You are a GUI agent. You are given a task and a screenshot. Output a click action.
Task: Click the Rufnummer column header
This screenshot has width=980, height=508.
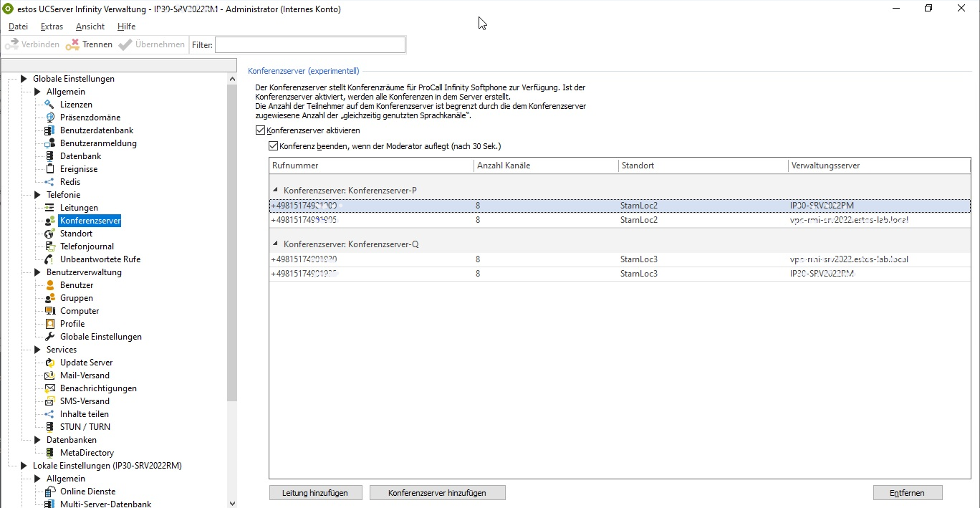tap(371, 166)
